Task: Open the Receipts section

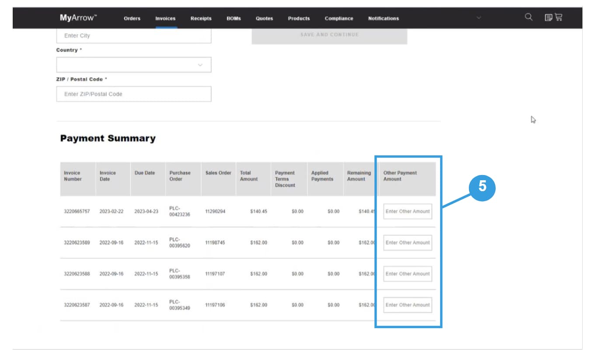Action: (x=201, y=18)
